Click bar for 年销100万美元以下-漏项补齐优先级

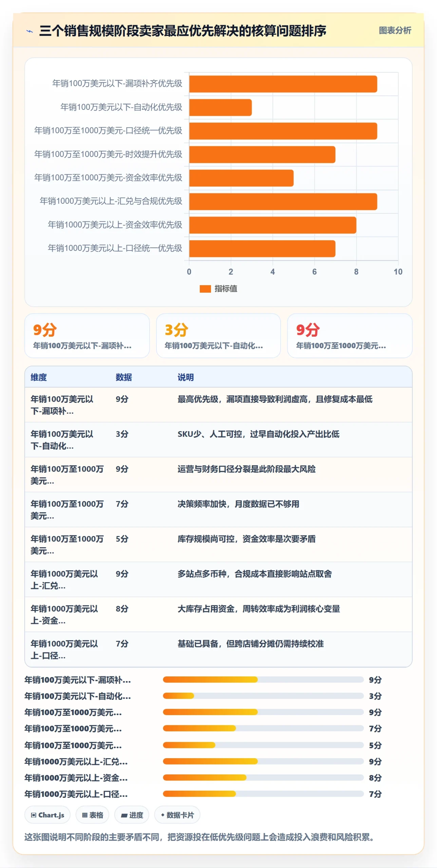[x=283, y=84]
